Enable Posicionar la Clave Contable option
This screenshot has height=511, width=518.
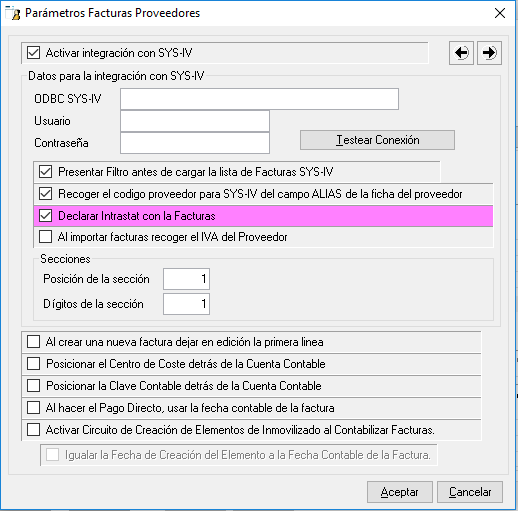click(34, 386)
